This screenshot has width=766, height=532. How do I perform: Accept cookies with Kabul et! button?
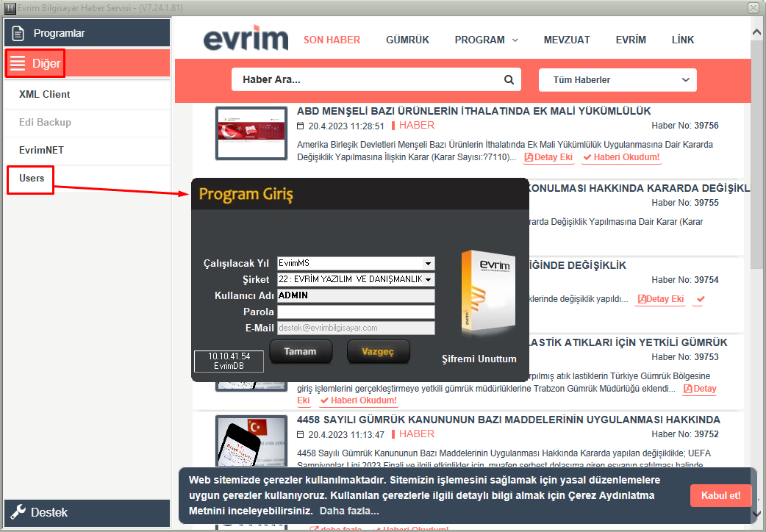coord(720,496)
